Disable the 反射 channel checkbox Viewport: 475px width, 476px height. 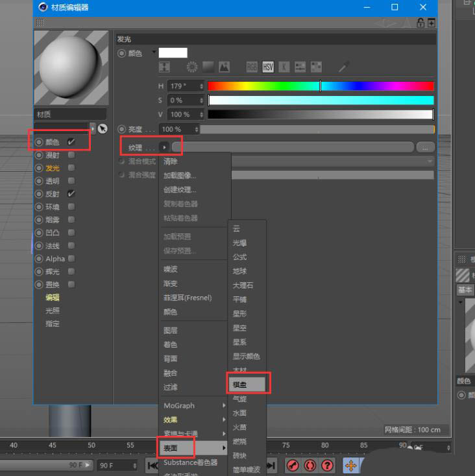click(71, 194)
